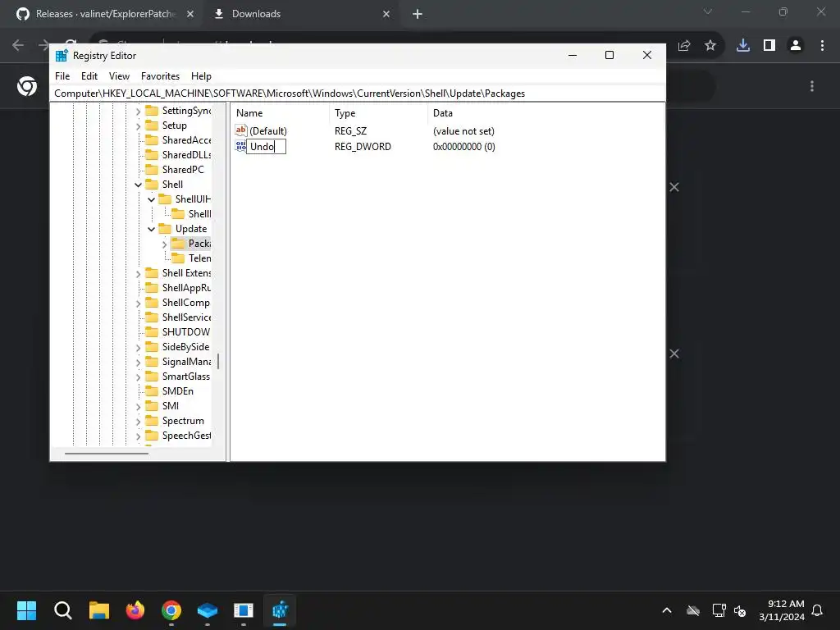Click the Registry Editor taskbar icon

[281, 610]
